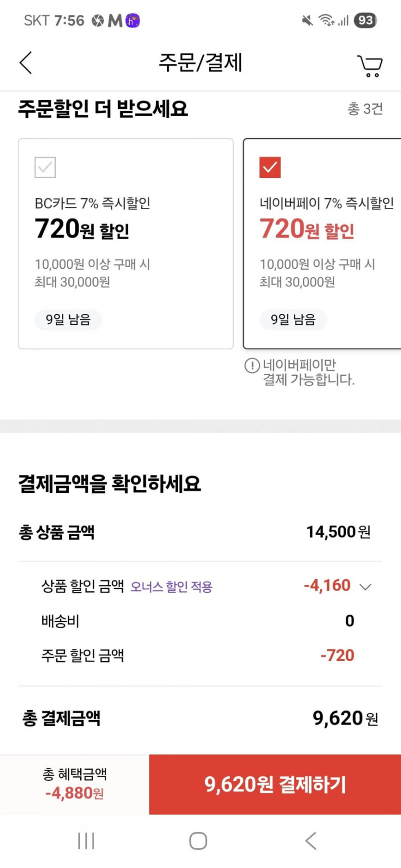The image size is (401, 868).
Task: Tap the 총 혜택금액 -4,880원 summary
Action: (74, 784)
